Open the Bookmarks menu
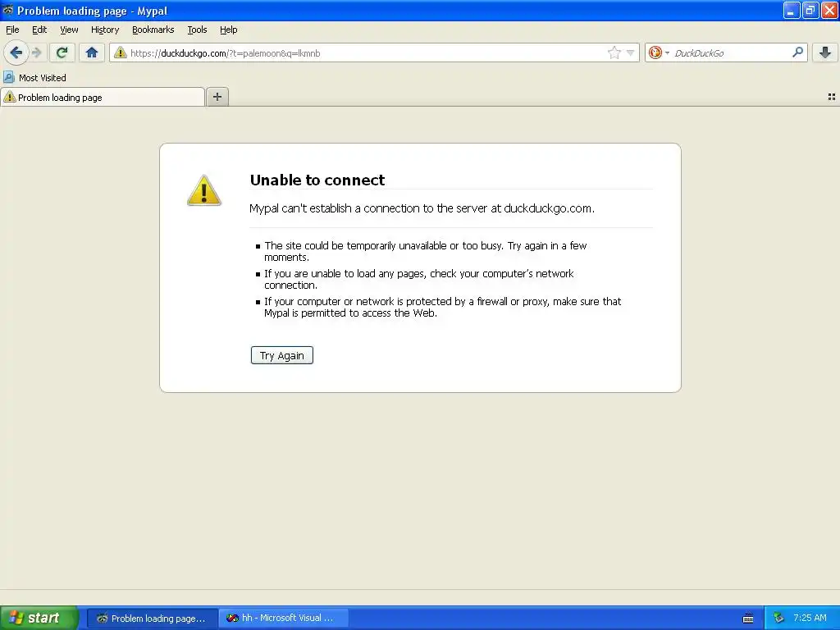The width and height of the screenshot is (840, 630). click(153, 30)
